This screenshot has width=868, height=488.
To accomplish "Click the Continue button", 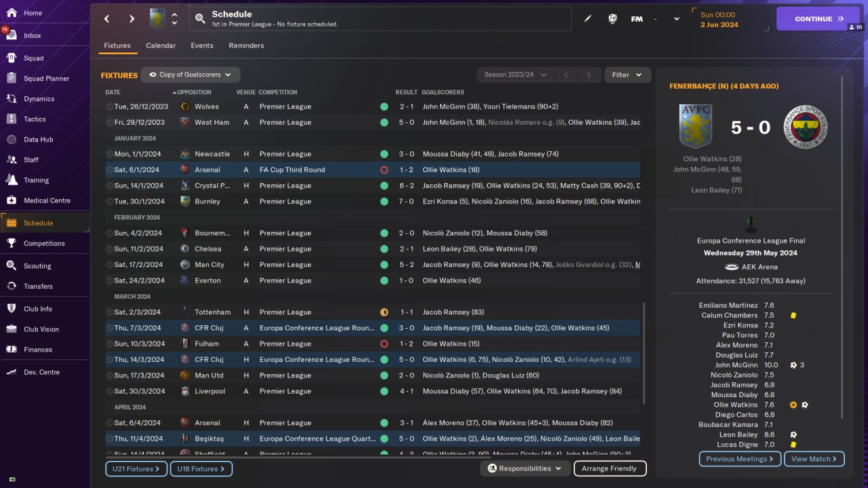I will pyautogui.click(x=818, y=19).
